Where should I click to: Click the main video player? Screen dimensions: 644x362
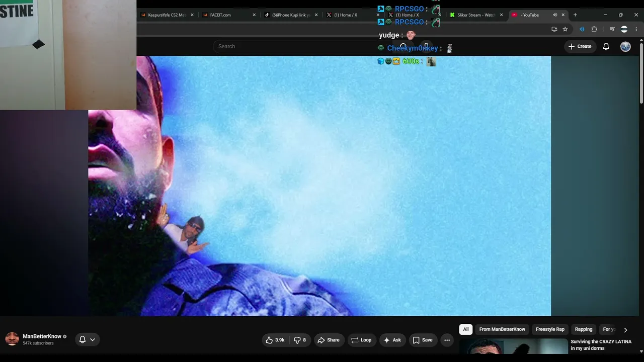[319, 186]
